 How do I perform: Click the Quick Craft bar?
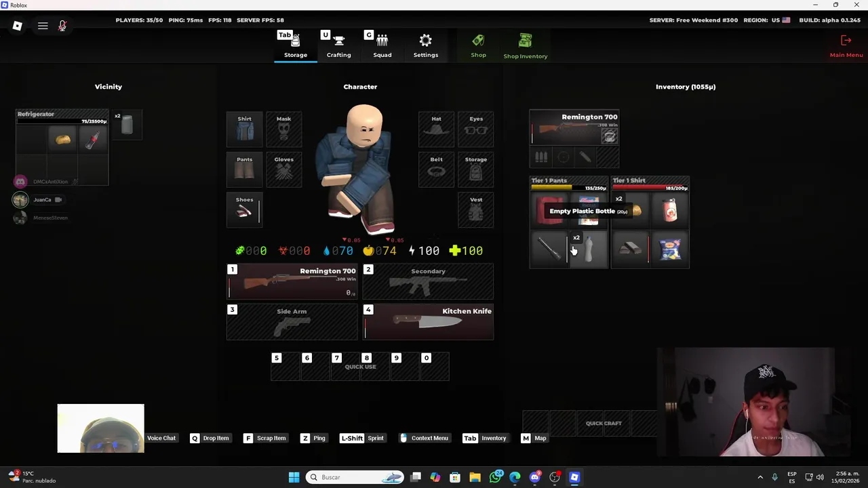click(x=603, y=424)
